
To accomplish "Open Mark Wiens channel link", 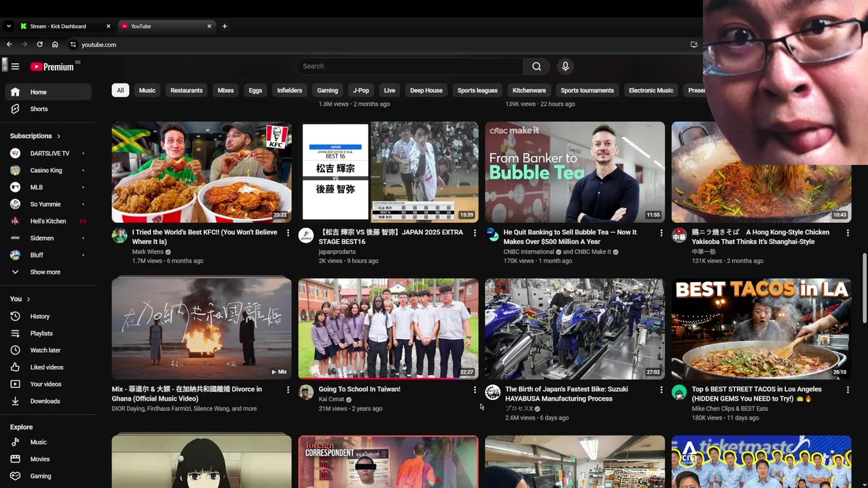I will (148, 251).
